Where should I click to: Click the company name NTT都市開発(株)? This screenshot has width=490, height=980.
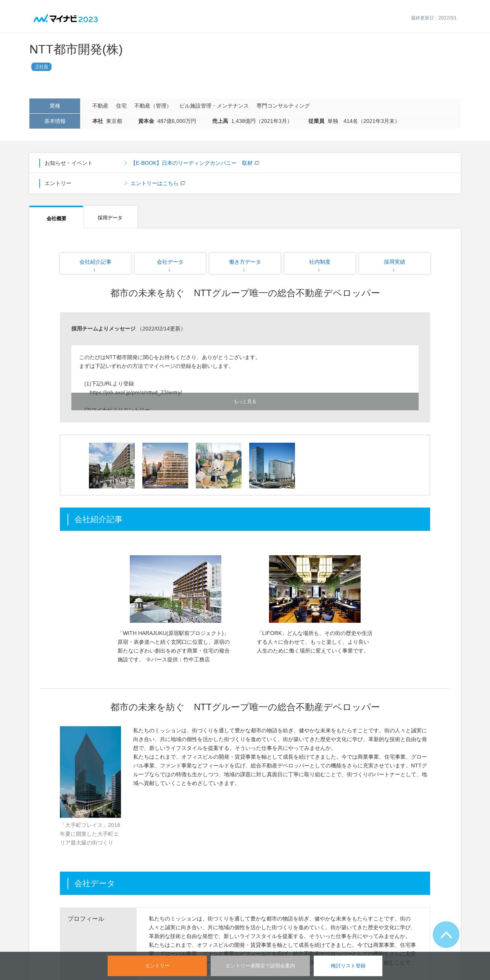(x=76, y=49)
